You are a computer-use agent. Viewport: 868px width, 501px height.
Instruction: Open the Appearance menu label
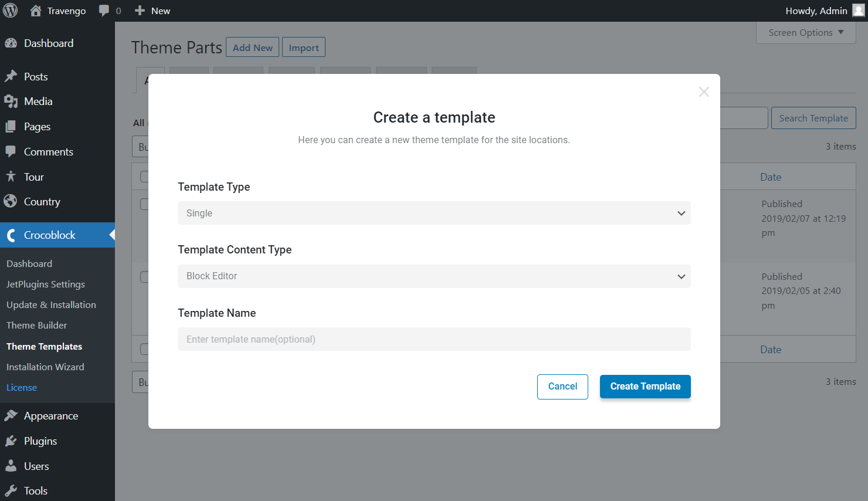pyautogui.click(x=51, y=416)
